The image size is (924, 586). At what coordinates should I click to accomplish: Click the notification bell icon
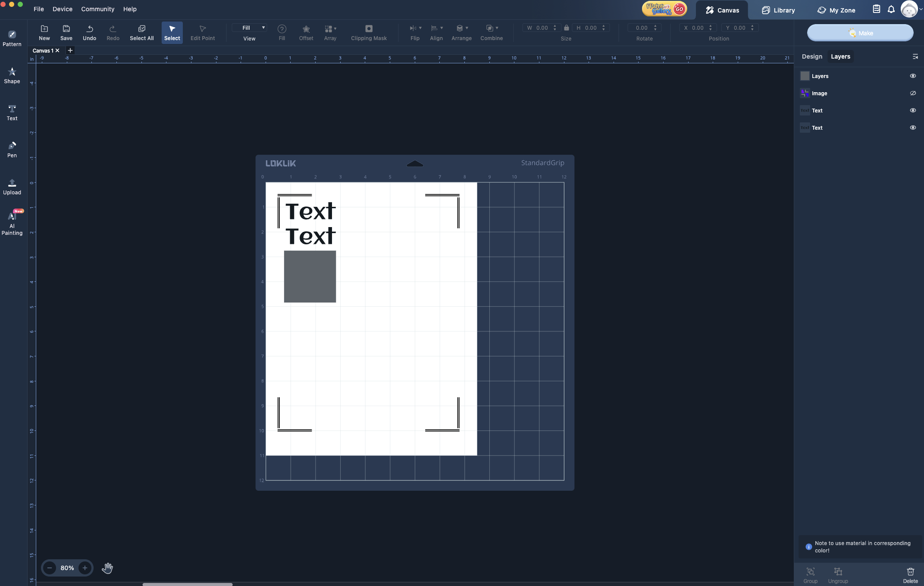tap(891, 9)
